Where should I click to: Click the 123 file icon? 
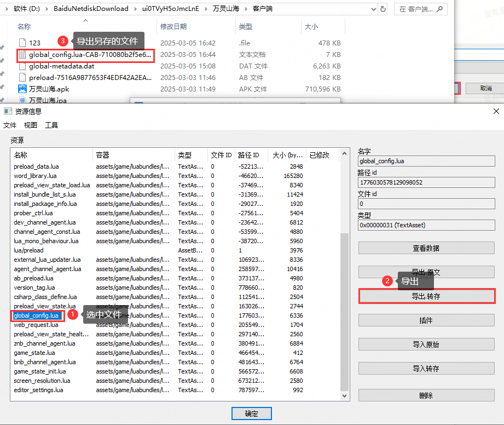[x=22, y=43]
